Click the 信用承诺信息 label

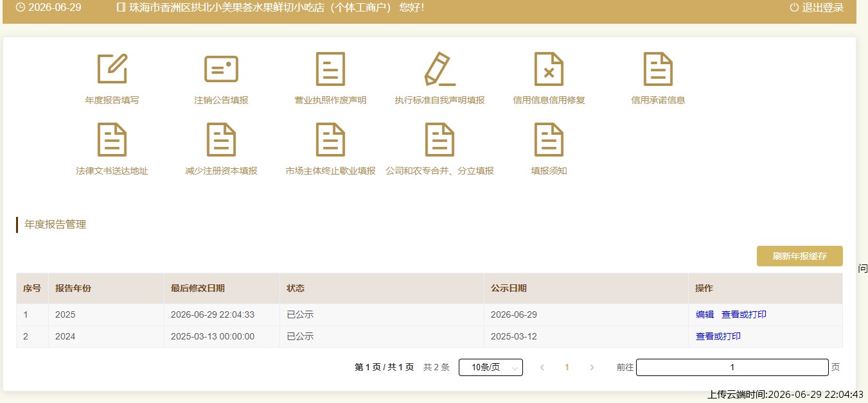(x=658, y=100)
